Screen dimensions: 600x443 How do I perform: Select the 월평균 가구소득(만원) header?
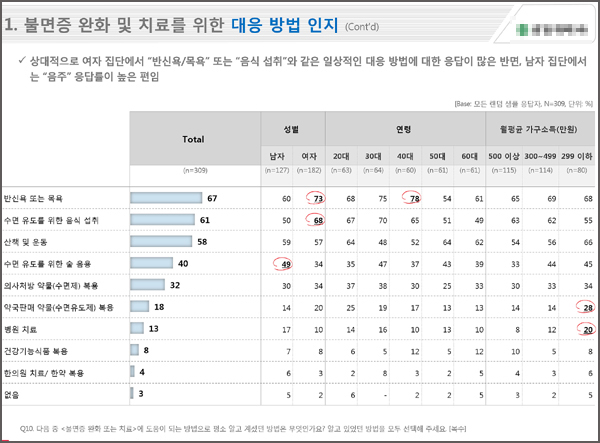540,129
